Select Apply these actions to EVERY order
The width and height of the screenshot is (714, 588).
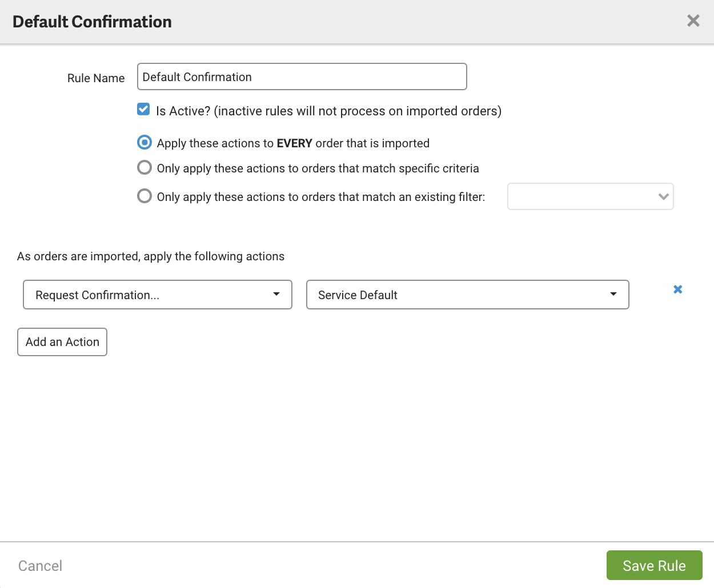click(x=145, y=142)
